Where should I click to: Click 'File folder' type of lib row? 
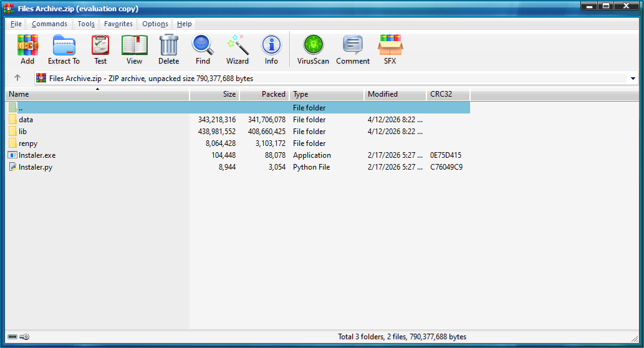[309, 132]
